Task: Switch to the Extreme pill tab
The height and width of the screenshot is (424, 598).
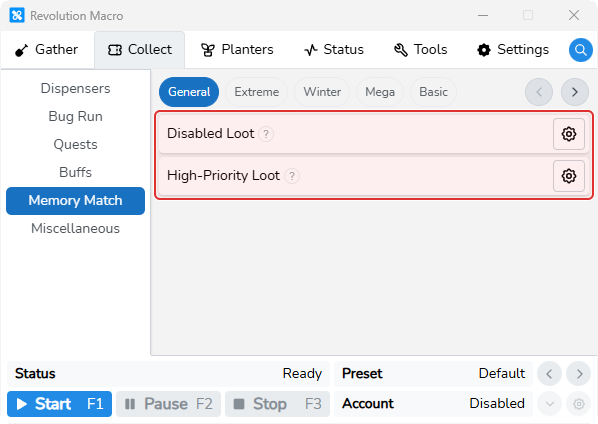Action: click(x=257, y=92)
